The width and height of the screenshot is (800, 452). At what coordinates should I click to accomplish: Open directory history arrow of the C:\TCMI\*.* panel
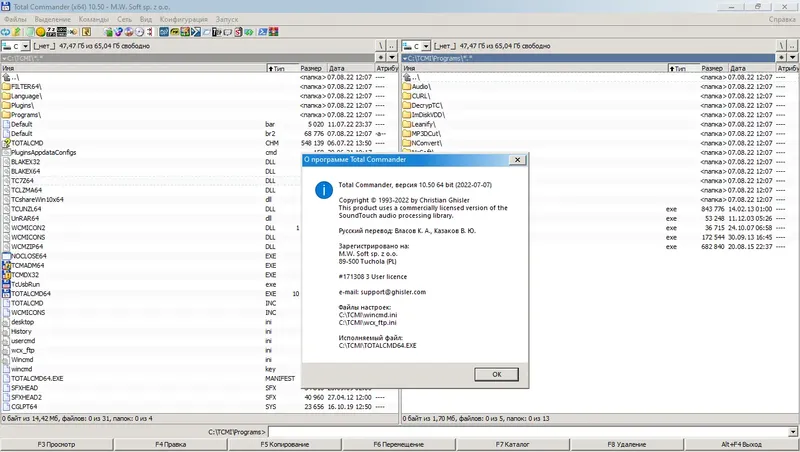(392, 57)
